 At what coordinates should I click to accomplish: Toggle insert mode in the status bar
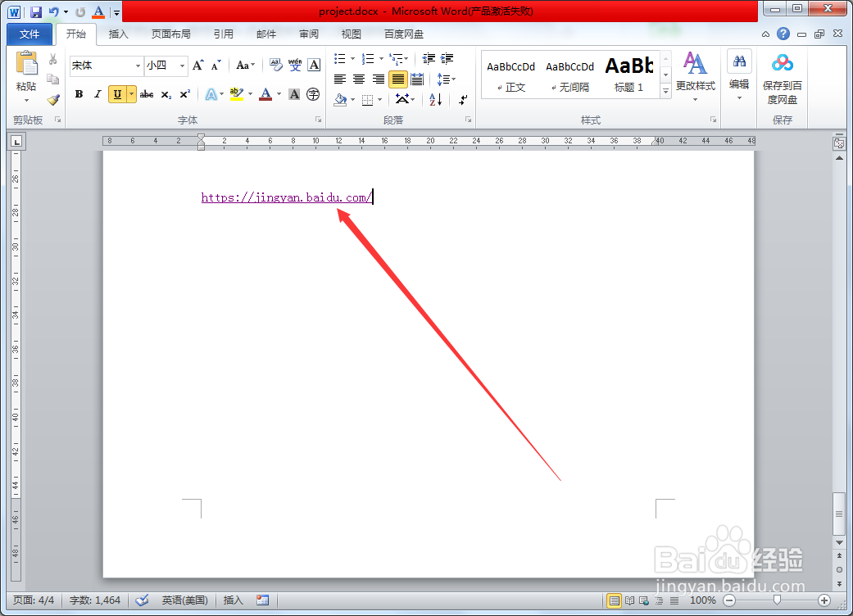[x=233, y=600]
